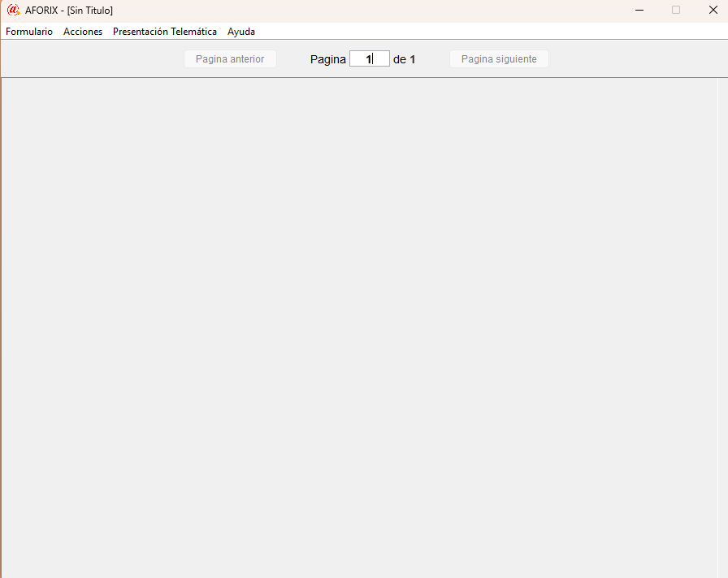The height and width of the screenshot is (578, 728).
Task: Click empty menu bar space right of Ayuda
Action: (487, 32)
